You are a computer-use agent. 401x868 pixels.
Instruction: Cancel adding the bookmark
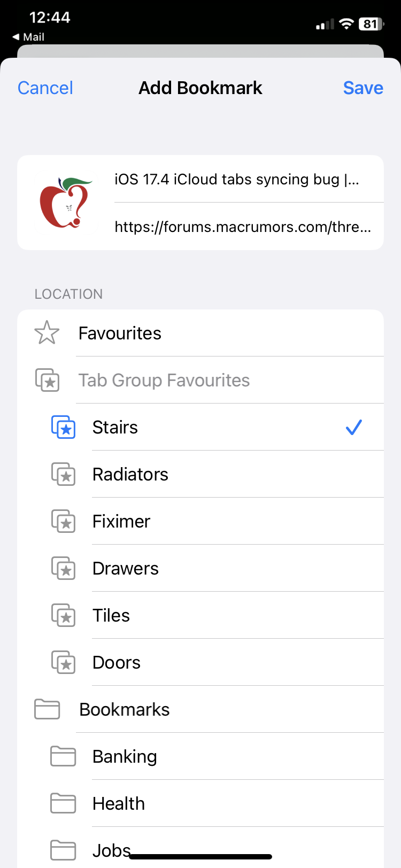point(45,88)
